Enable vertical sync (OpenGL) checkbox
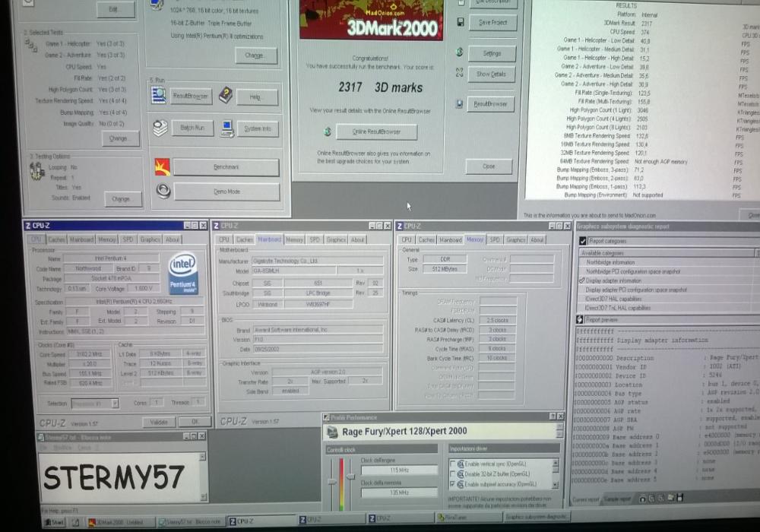This screenshot has height=532, width=760. click(x=453, y=464)
